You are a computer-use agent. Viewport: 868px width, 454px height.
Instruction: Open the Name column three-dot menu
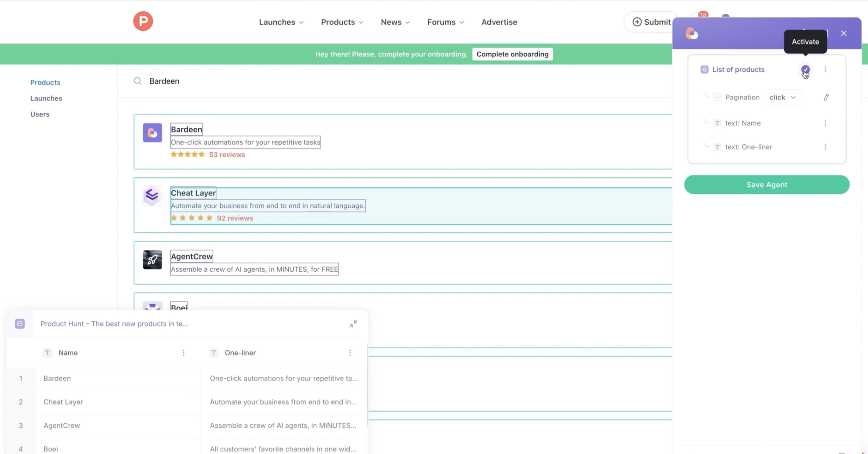[183, 353]
